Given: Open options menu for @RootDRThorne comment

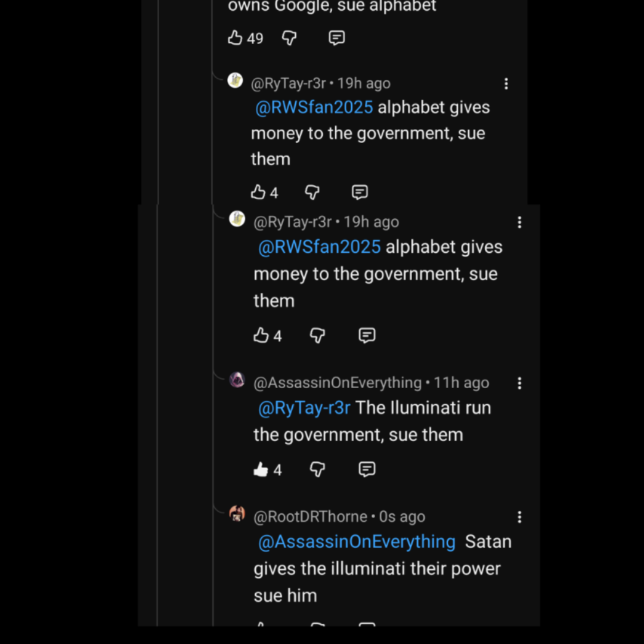Looking at the screenshot, I should tap(519, 517).
